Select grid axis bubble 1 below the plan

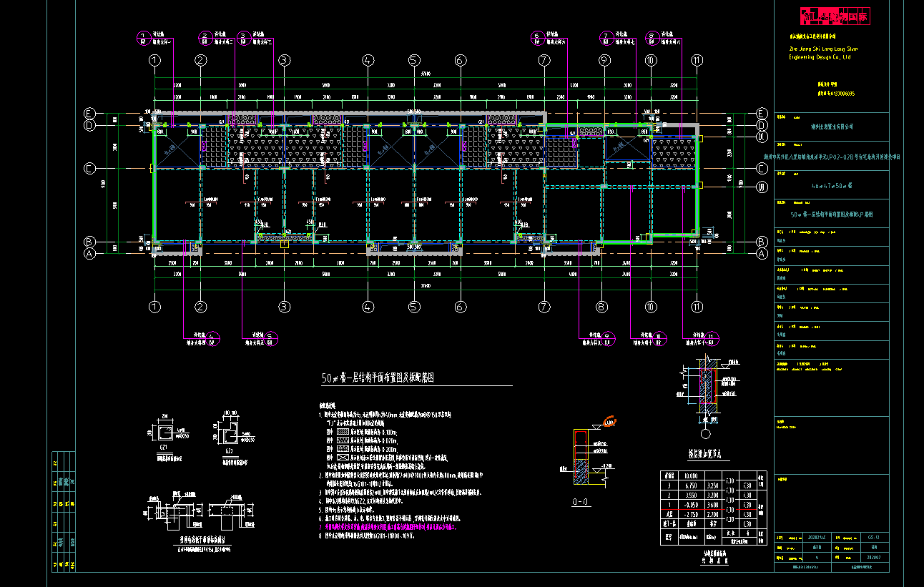[x=154, y=307]
